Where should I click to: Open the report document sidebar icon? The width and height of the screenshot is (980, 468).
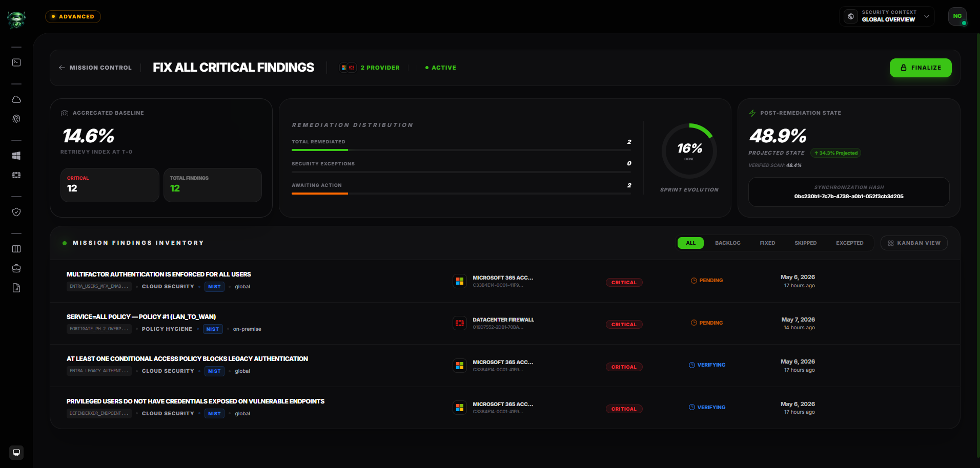(x=16, y=288)
